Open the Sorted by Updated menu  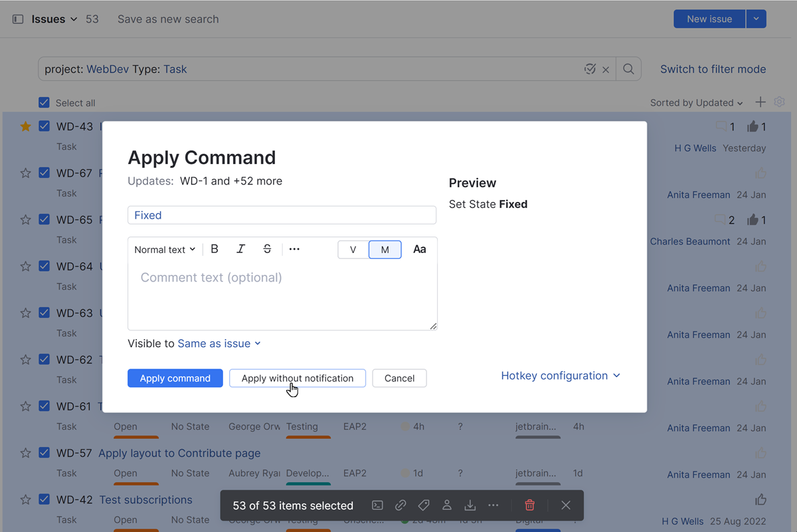696,102
